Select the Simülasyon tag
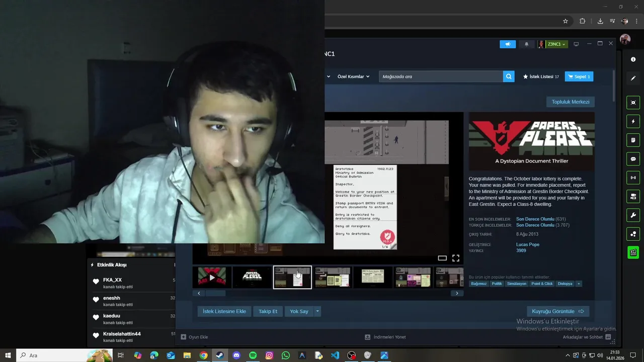The image size is (644, 362). [x=517, y=284]
